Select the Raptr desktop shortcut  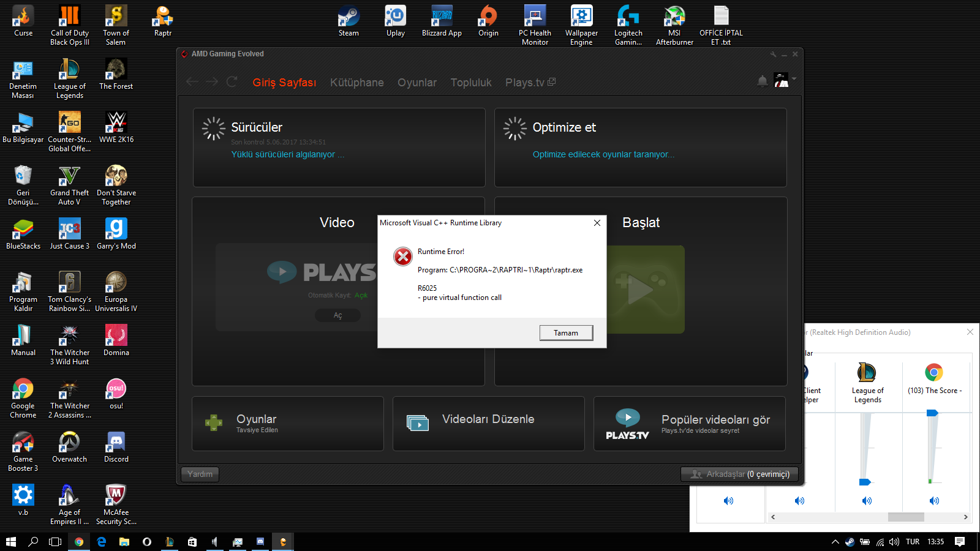162,21
